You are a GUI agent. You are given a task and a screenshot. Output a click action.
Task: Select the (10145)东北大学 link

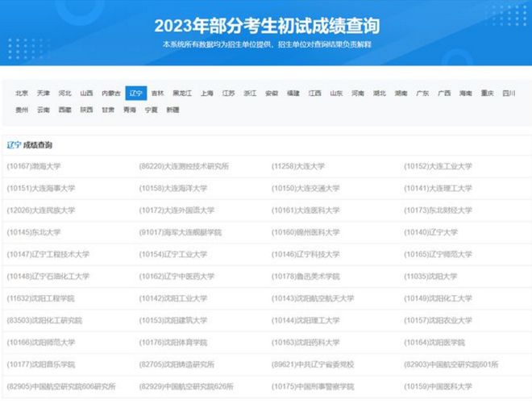coord(34,232)
